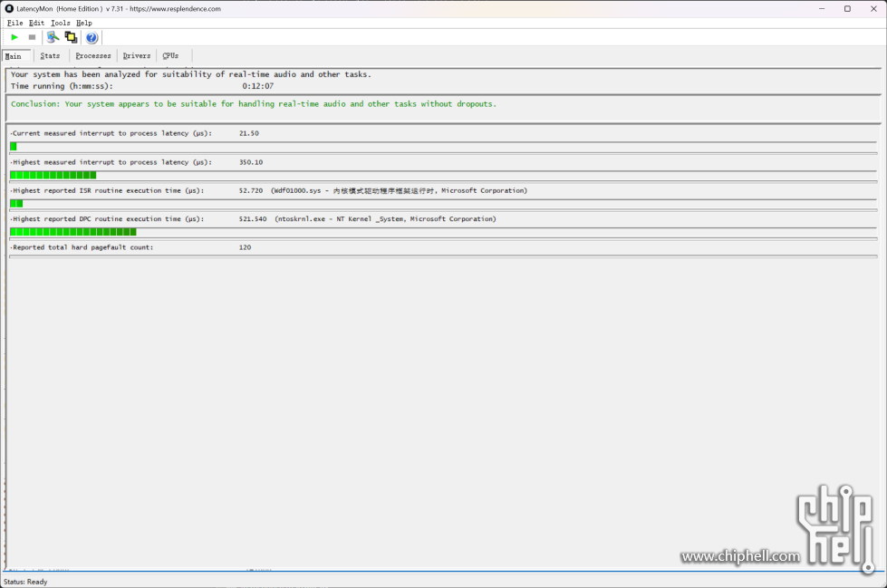Switch to the Processes tab
The width and height of the screenshot is (887, 588).
coord(93,55)
